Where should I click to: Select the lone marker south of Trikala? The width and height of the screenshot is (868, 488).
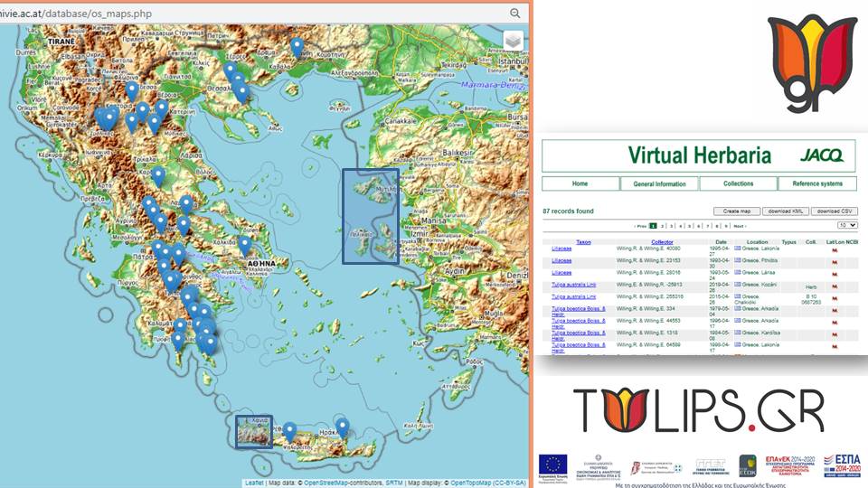pyautogui.click(x=158, y=176)
